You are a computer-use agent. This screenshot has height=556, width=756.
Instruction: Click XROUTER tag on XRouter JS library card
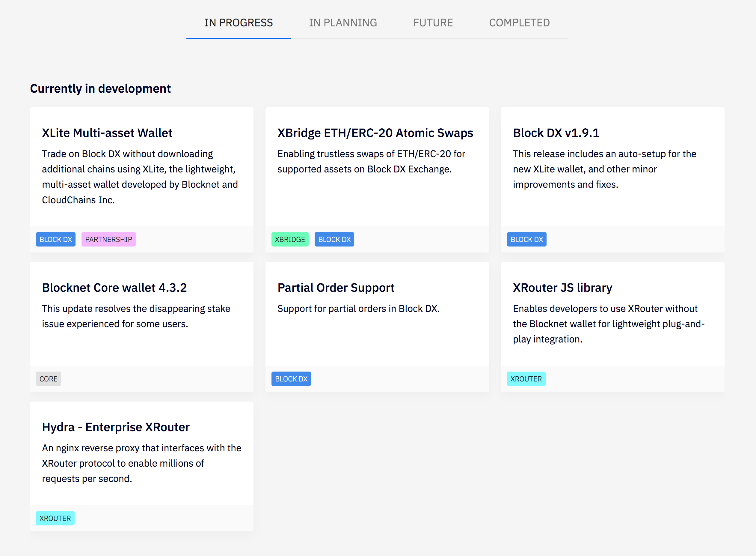(526, 379)
